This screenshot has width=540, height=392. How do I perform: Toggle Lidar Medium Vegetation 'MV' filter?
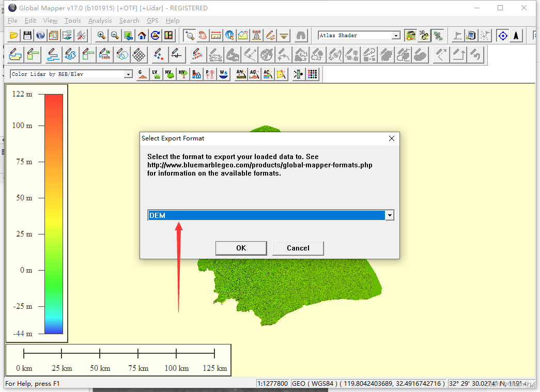click(x=169, y=74)
